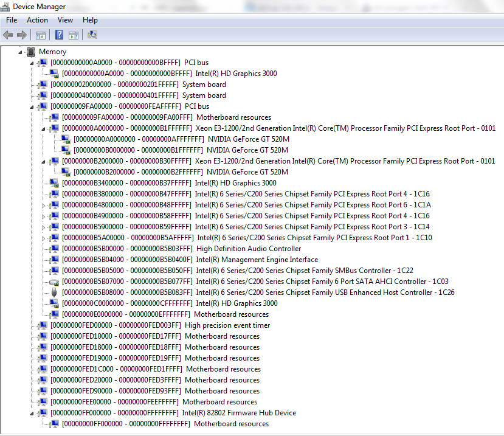Select Motherboard resources row at 00000000FED19000
Screen dimensions: 504x436
click(155, 358)
